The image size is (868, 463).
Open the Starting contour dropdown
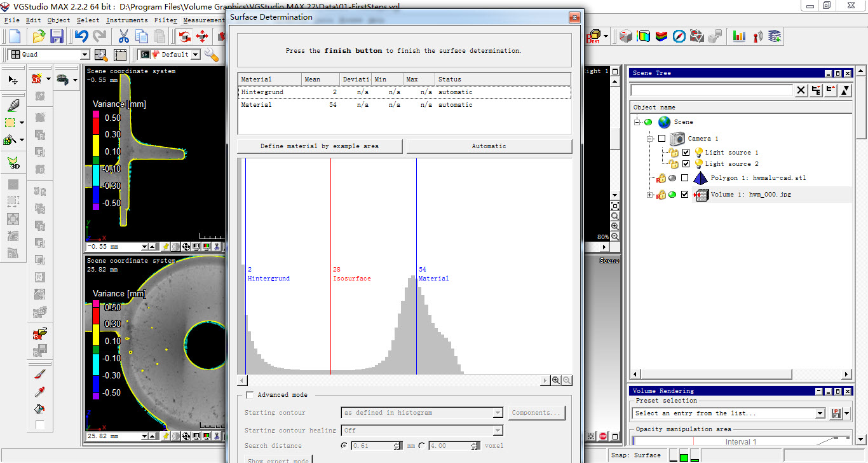click(498, 413)
